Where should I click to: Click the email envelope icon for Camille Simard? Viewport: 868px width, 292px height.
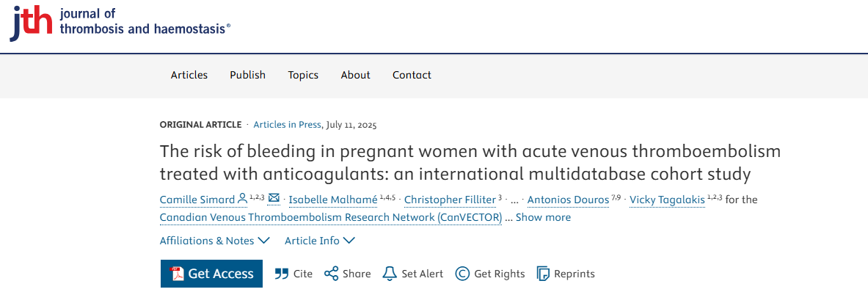point(274,199)
